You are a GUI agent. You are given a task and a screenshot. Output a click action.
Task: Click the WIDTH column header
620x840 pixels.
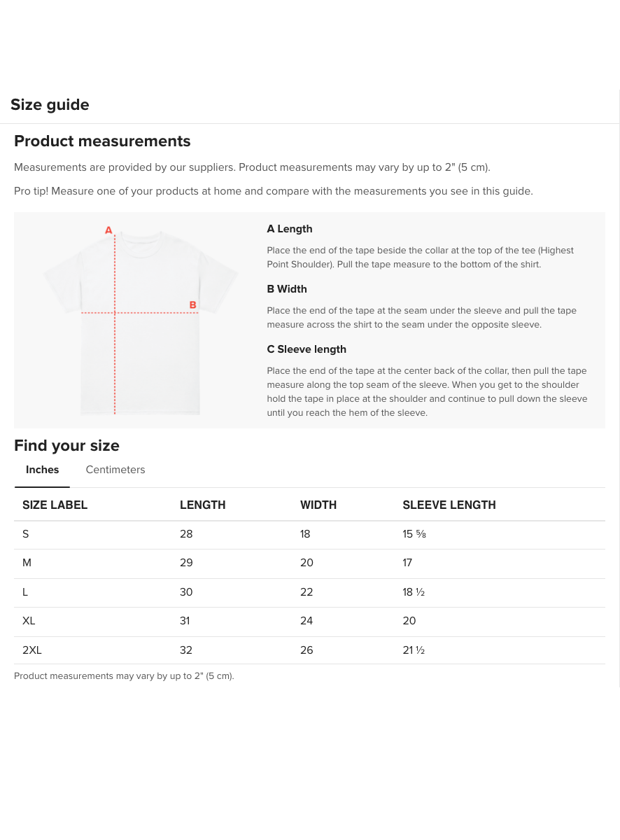(x=318, y=505)
